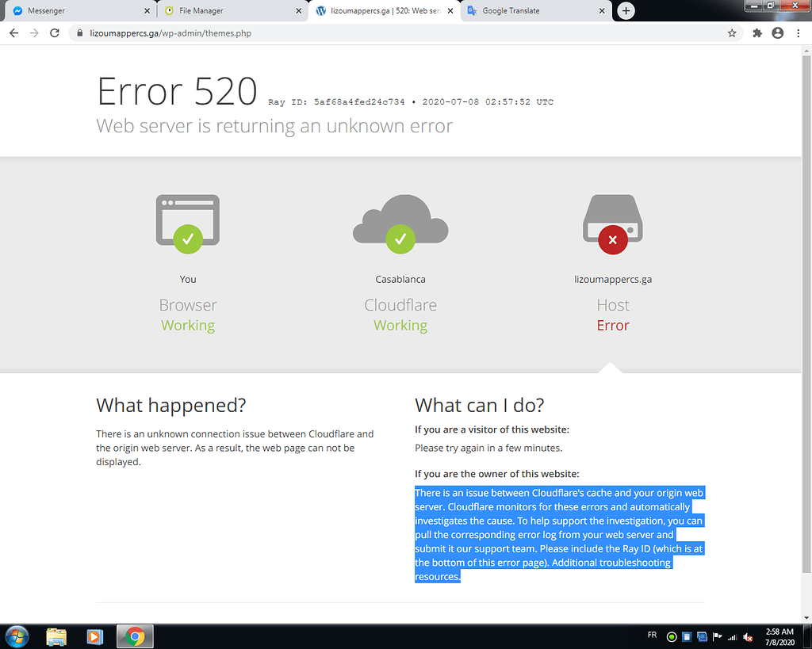This screenshot has height=649, width=812.
Task: Open the Chrome three-dot menu
Action: click(x=799, y=33)
